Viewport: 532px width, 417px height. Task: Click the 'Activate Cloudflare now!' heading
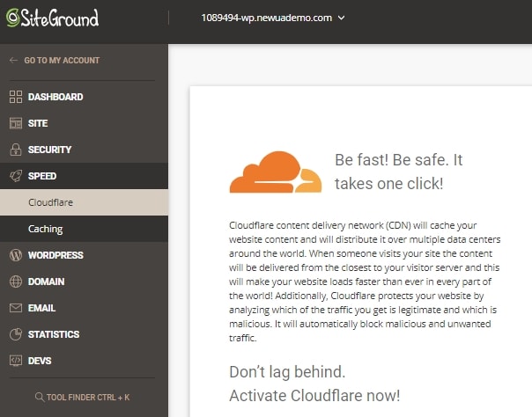[314, 395]
